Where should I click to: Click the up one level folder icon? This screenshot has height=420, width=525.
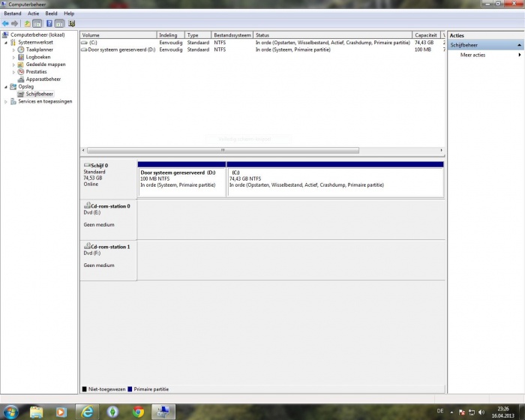(x=28, y=23)
